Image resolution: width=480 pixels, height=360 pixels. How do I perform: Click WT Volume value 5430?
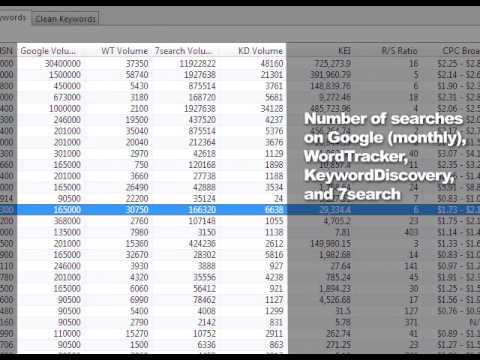(x=139, y=86)
